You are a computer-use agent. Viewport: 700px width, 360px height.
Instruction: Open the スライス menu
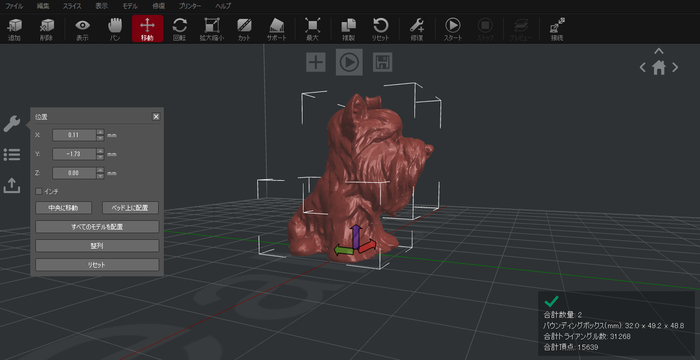pyautogui.click(x=72, y=6)
